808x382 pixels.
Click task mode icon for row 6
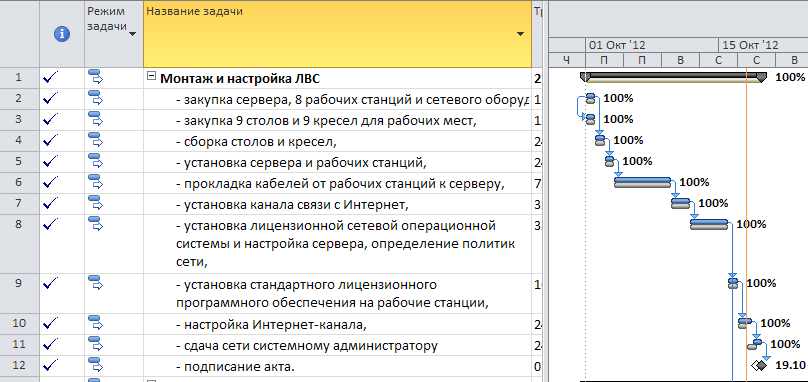pyautogui.click(x=96, y=181)
